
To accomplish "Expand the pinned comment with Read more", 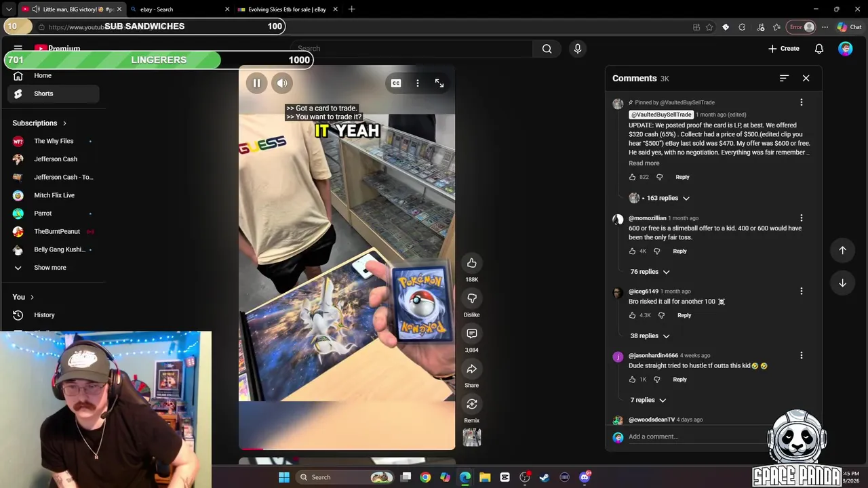I will click(x=644, y=163).
